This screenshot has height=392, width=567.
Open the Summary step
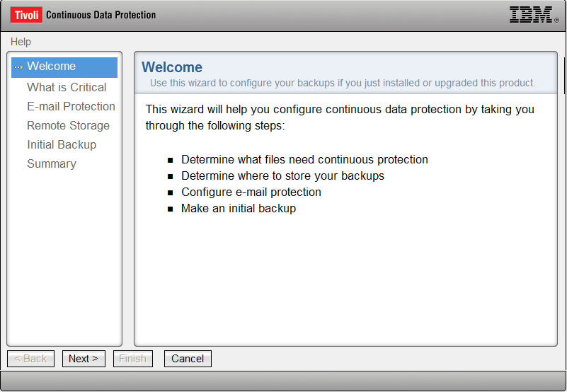(x=52, y=164)
